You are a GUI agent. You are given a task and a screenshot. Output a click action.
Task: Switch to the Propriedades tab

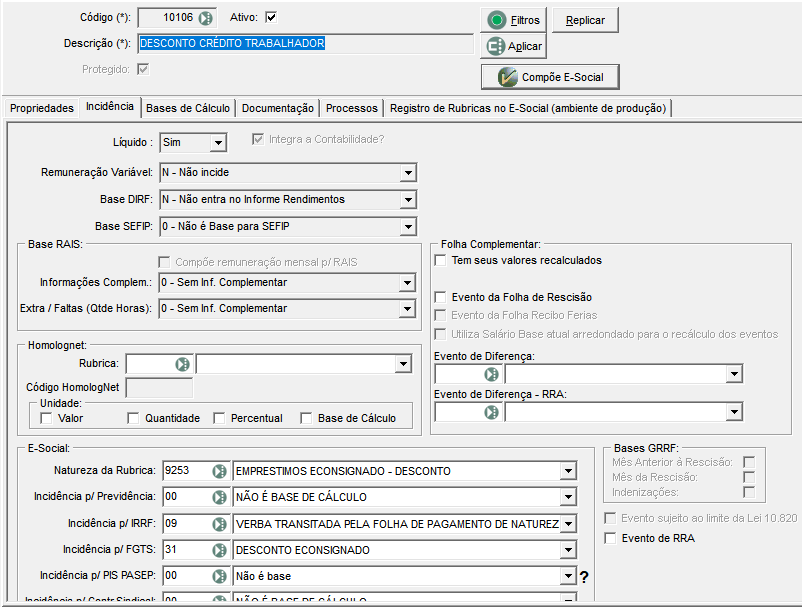42,108
